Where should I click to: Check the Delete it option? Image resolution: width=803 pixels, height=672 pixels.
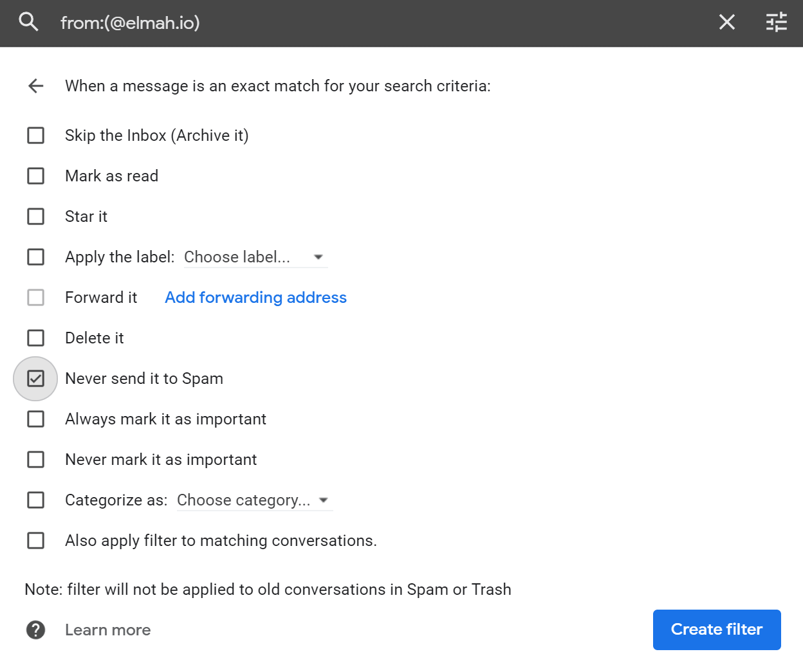36,338
